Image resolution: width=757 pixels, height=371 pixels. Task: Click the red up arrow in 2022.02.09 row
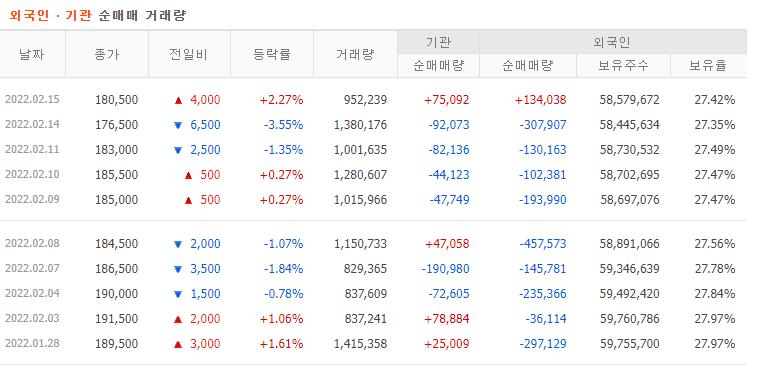click(x=189, y=200)
